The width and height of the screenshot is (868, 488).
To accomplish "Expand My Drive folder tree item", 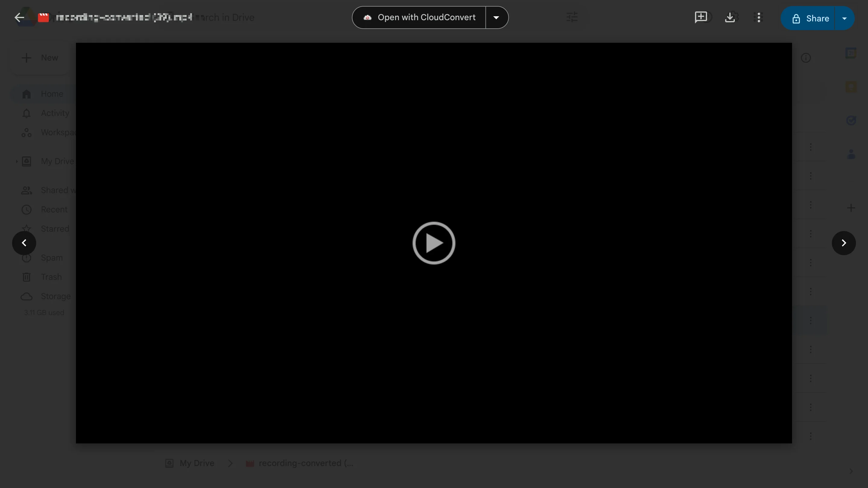I will coord(16,161).
